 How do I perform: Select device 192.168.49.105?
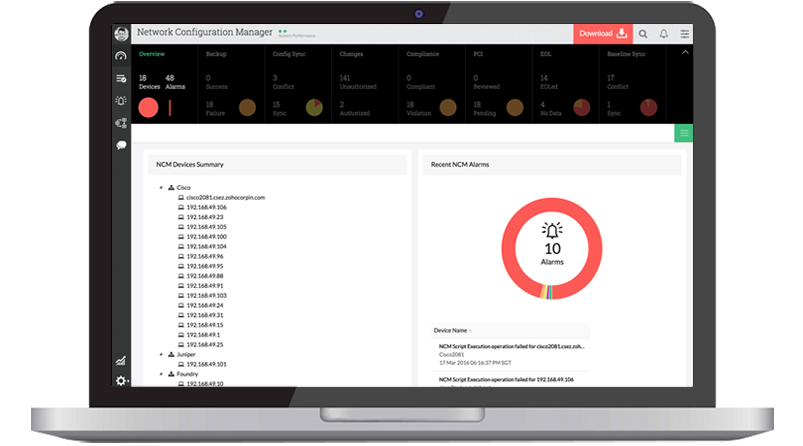206,227
